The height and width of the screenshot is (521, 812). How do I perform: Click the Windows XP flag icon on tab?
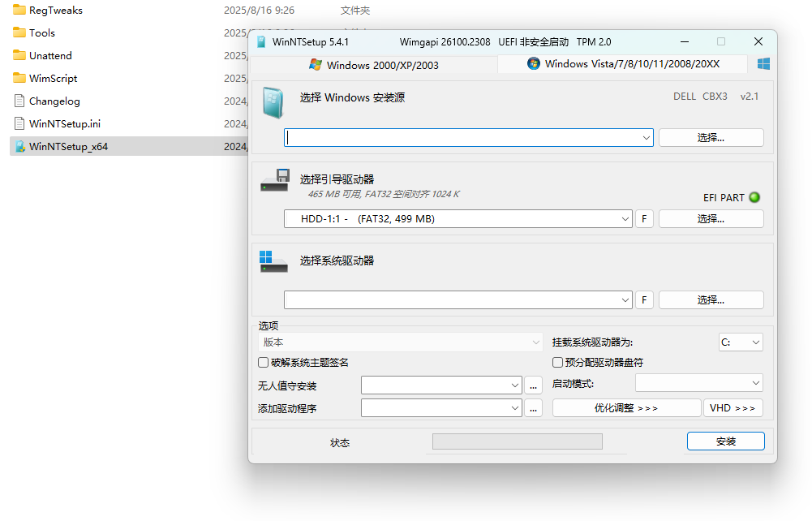pyautogui.click(x=316, y=65)
